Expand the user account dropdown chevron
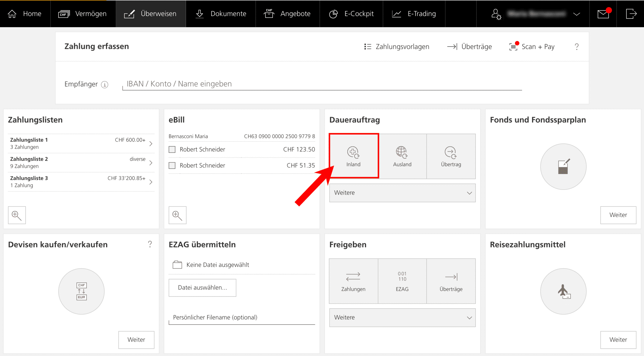 (x=577, y=14)
